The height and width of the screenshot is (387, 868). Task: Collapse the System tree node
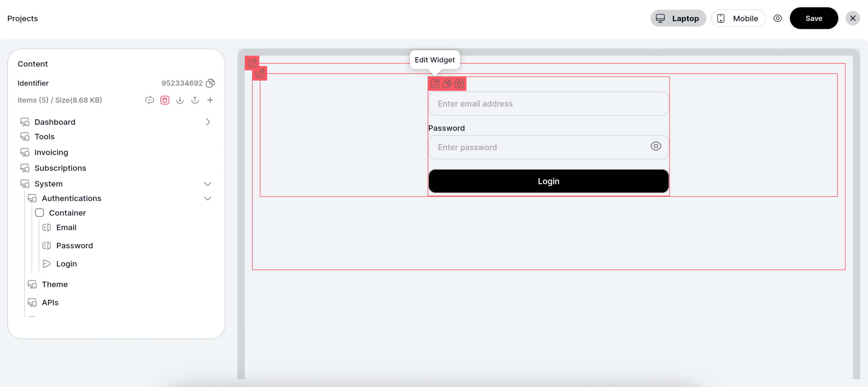click(208, 184)
